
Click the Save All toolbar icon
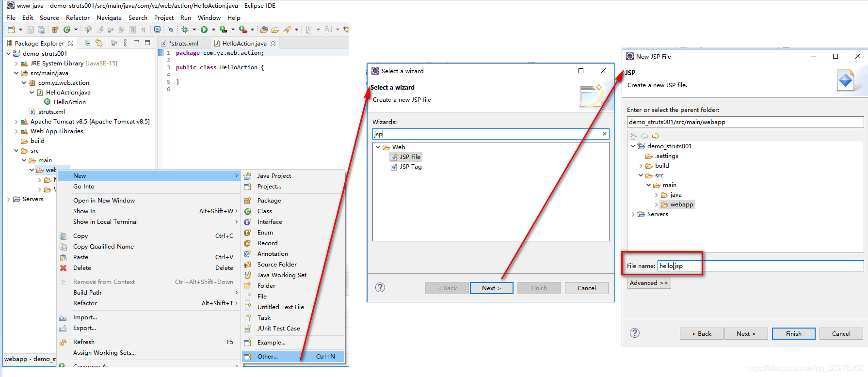click(x=41, y=30)
